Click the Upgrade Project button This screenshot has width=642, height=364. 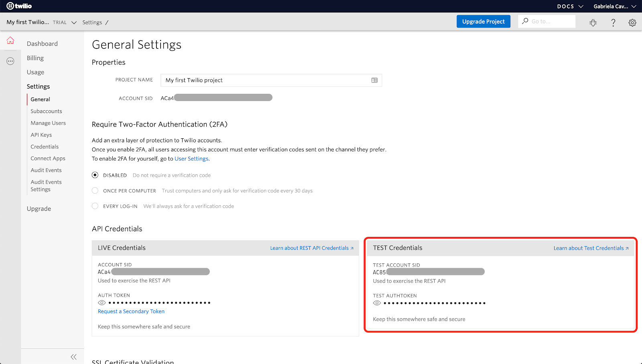click(x=484, y=22)
